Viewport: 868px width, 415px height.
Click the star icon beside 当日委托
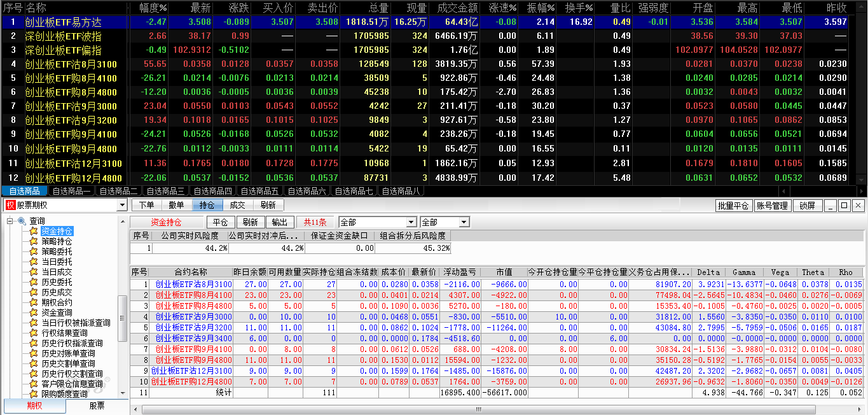click(x=34, y=262)
